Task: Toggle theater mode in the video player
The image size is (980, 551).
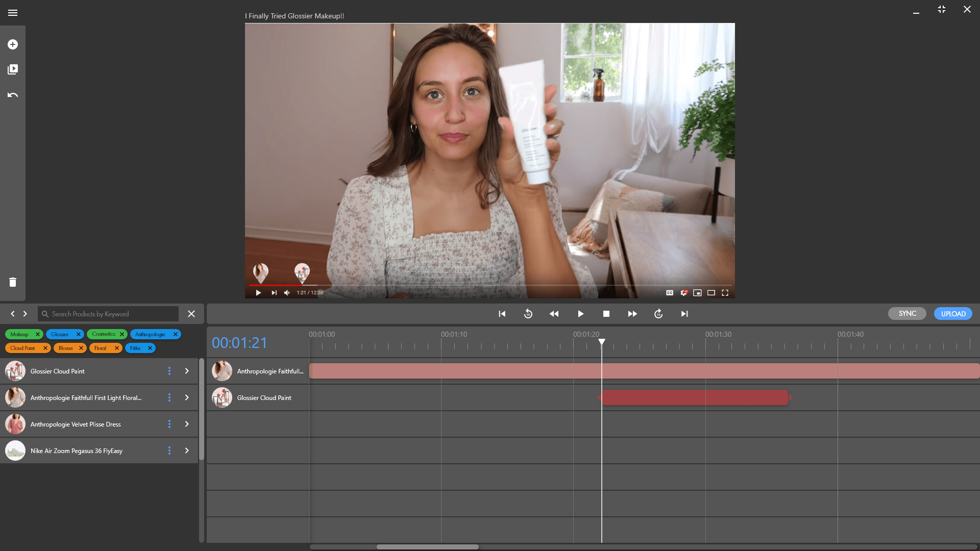Action: (x=712, y=293)
